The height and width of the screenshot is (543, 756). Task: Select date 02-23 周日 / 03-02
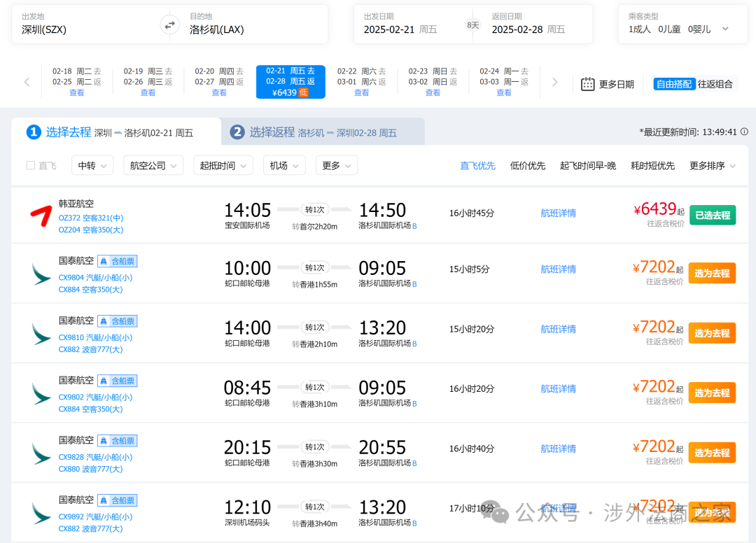pyautogui.click(x=433, y=82)
